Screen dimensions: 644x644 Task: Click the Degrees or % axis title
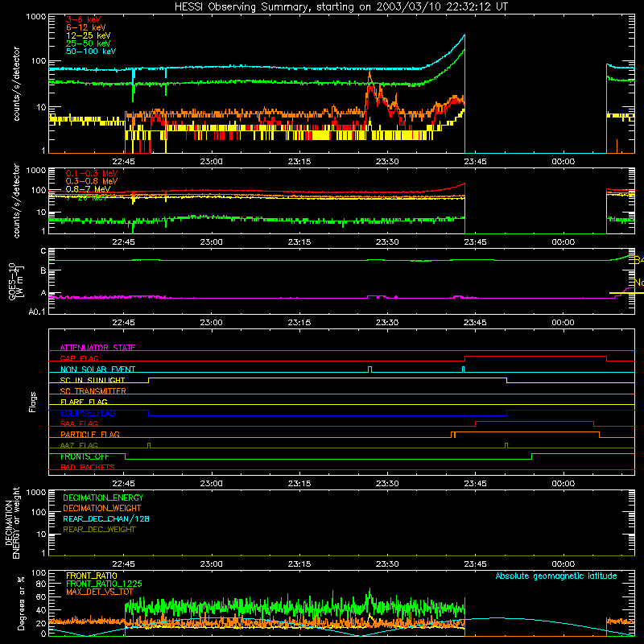pos(21,603)
